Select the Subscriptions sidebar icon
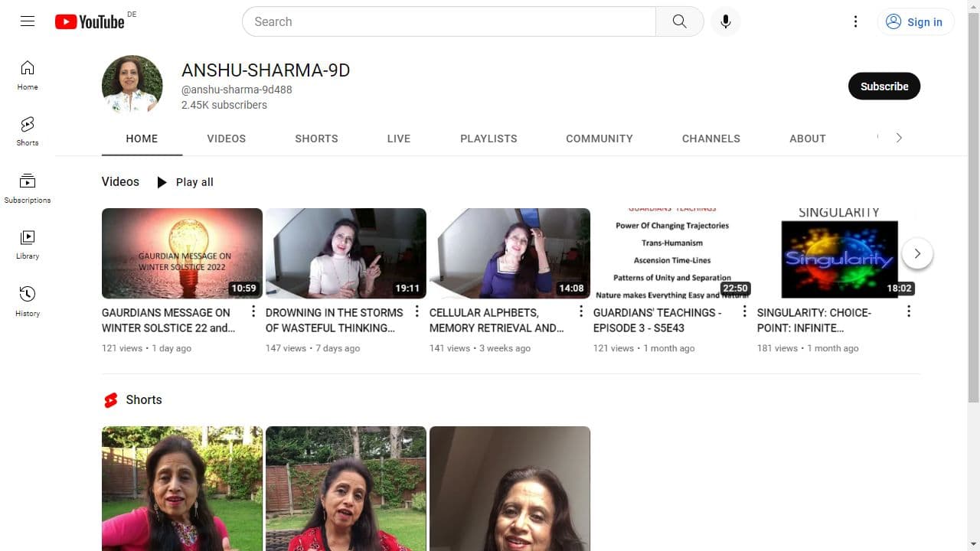 tap(27, 186)
